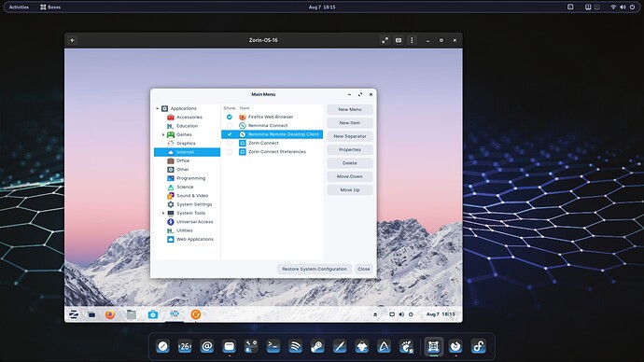
Task: Click the Move Up button
Action: click(x=349, y=190)
